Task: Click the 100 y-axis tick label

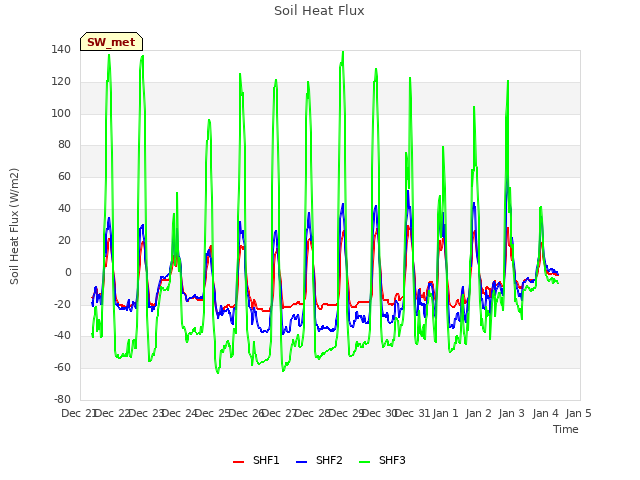Action: (61, 113)
